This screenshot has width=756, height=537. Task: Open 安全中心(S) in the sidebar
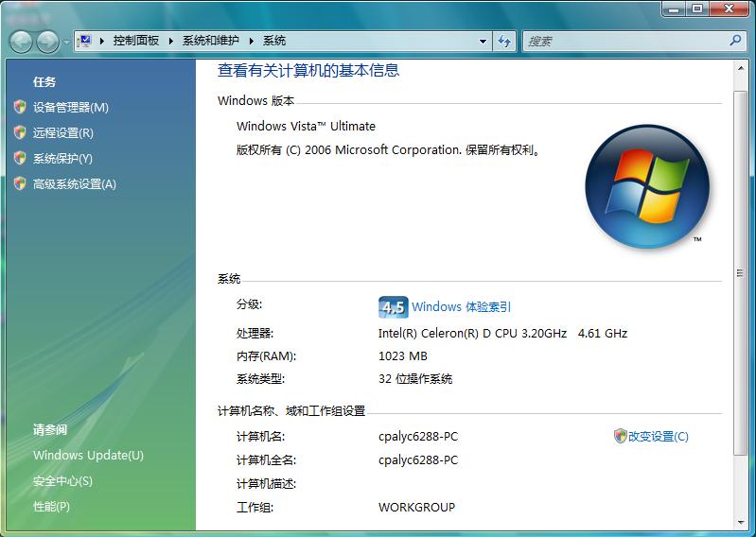pyautogui.click(x=62, y=480)
